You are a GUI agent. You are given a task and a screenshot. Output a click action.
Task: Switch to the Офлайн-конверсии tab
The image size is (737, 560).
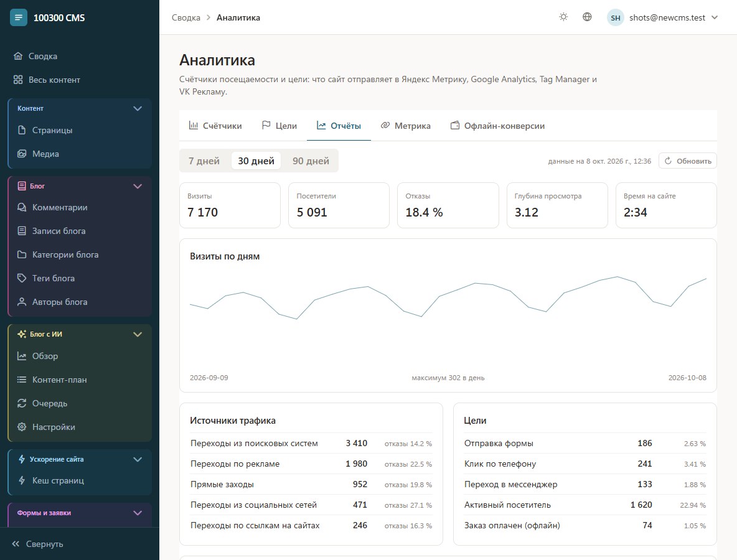point(498,126)
